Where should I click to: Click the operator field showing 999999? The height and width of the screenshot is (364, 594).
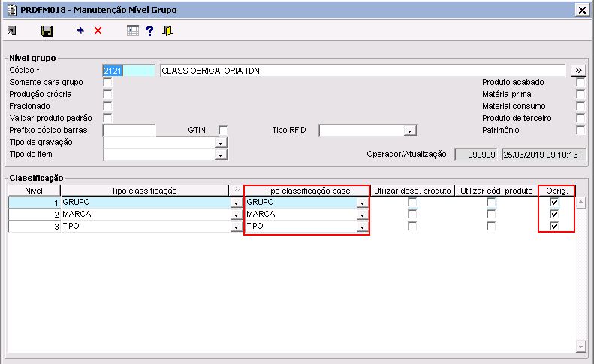476,155
